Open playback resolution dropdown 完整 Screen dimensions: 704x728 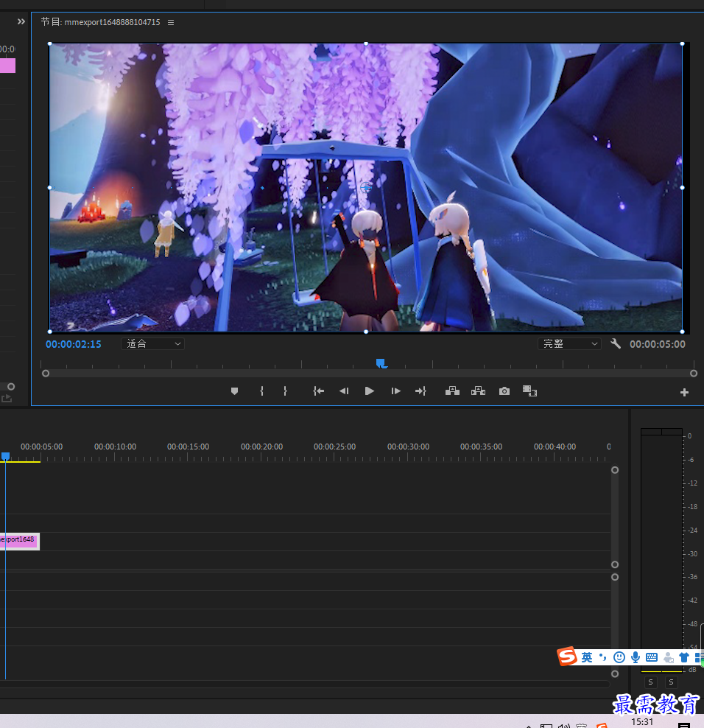[569, 343]
